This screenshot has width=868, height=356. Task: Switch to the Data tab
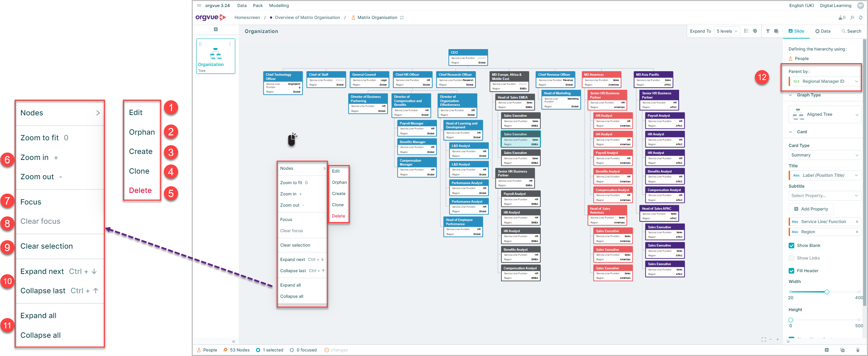click(823, 31)
